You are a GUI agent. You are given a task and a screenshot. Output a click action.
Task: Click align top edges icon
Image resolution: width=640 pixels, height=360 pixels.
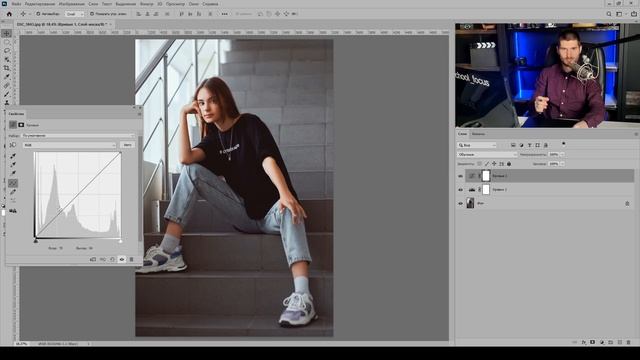point(181,14)
